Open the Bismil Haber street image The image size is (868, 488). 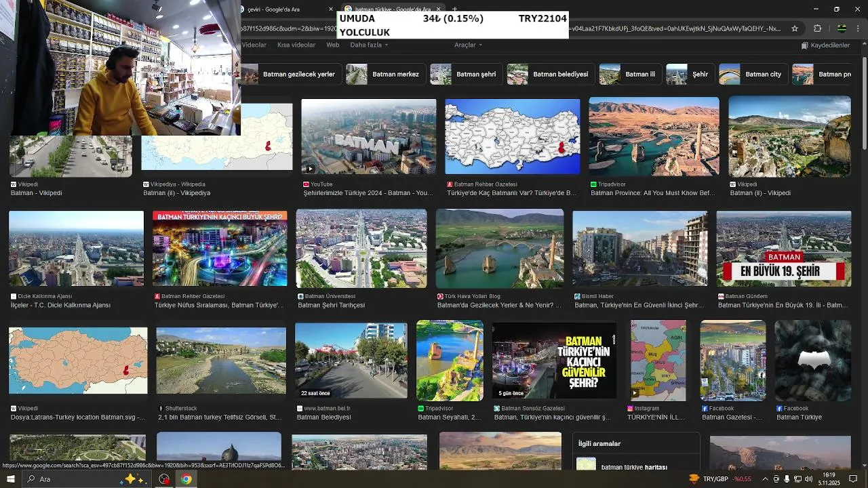[x=640, y=249]
